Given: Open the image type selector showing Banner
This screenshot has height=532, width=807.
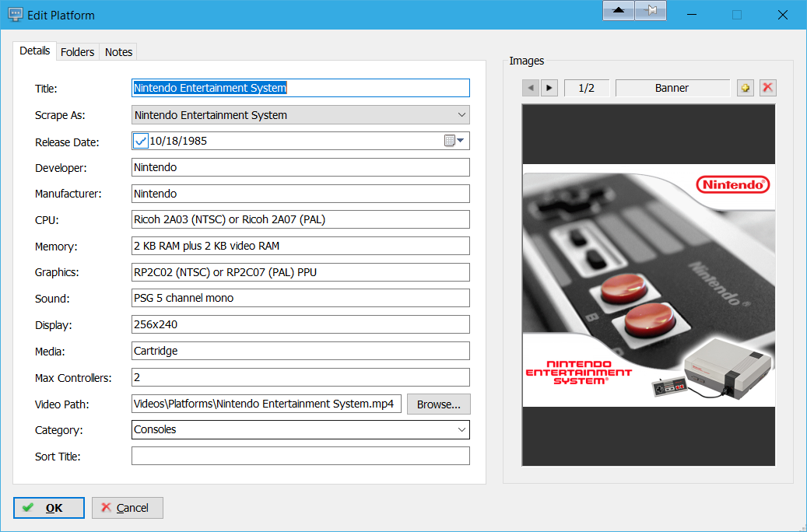Looking at the screenshot, I should point(672,88).
